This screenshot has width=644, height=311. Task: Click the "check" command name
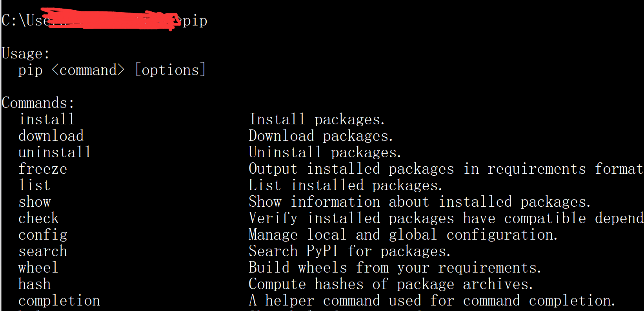point(38,218)
